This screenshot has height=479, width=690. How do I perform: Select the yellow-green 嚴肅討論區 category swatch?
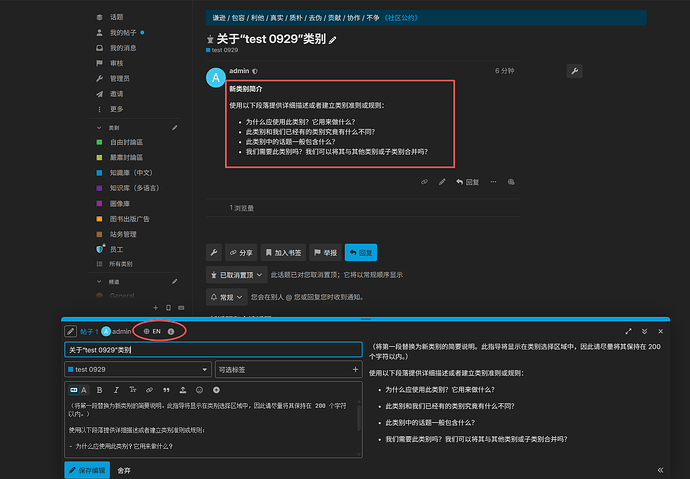[x=99, y=157]
